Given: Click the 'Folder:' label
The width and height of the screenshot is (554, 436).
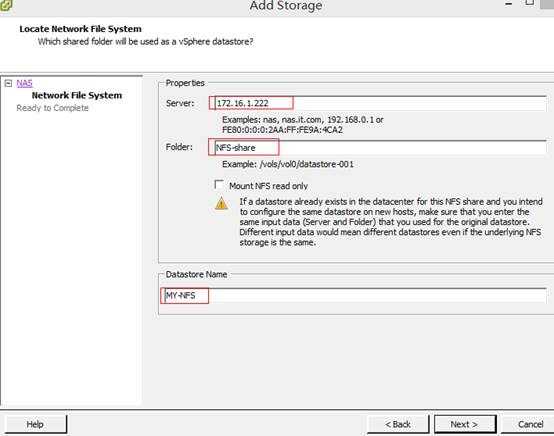Looking at the screenshot, I should coord(179,147).
